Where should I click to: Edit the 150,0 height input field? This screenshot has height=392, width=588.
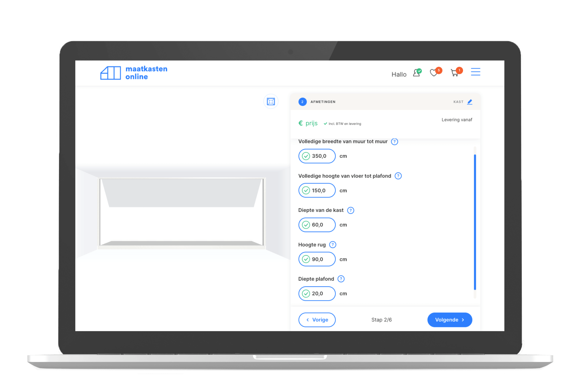(317, 190)
